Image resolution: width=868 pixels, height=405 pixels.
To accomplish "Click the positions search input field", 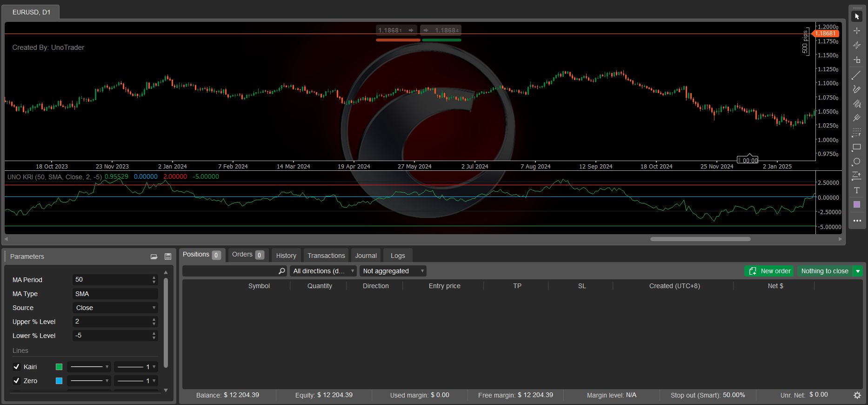I will pos(230,271).
